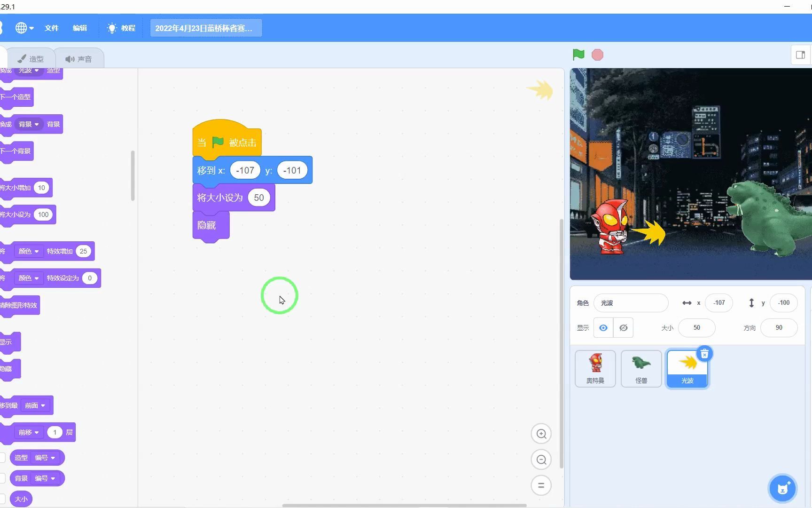Toggle small stage layout icon

click(x=801, y=55)
